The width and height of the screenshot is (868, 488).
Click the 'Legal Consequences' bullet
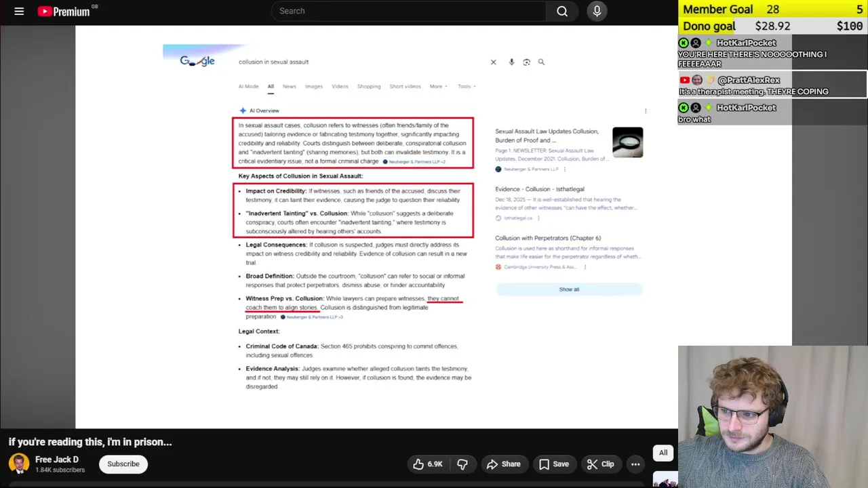(x=356, y=253)
